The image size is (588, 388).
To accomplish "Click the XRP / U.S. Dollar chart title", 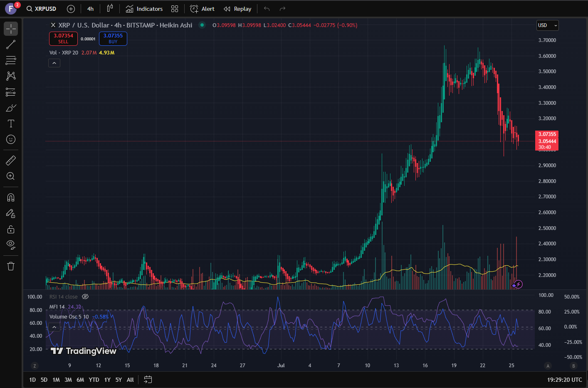I will coord(125,25).
